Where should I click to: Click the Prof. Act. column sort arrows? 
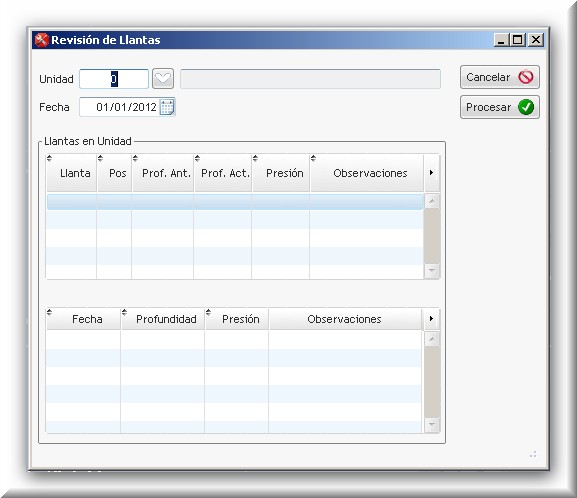[197, 159]
